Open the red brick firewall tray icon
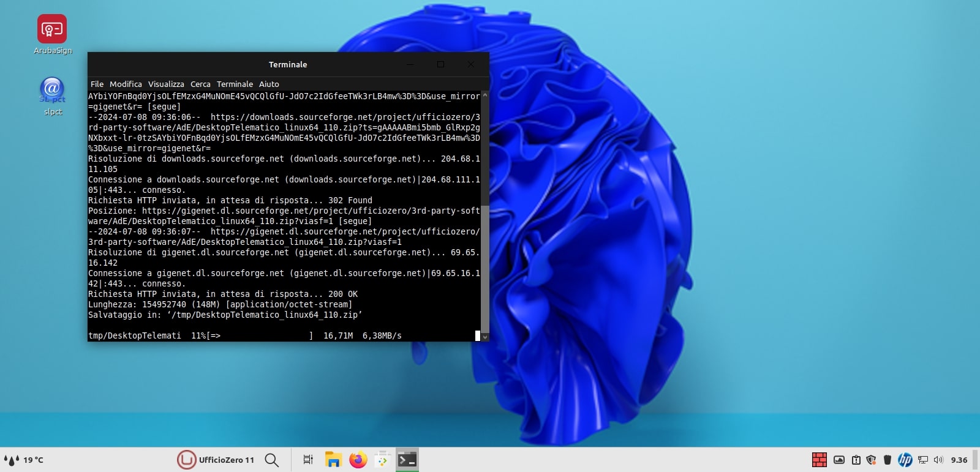 coord(820,460)
